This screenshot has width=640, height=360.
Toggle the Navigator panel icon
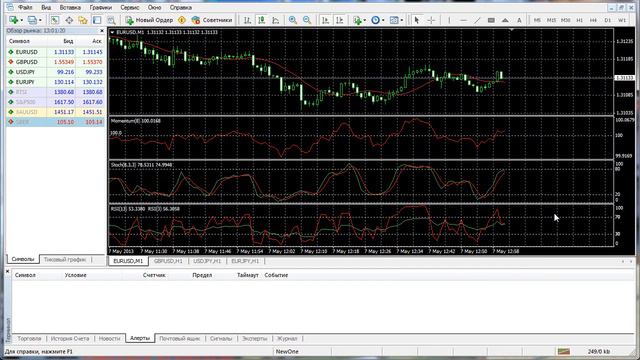(83, 20)
